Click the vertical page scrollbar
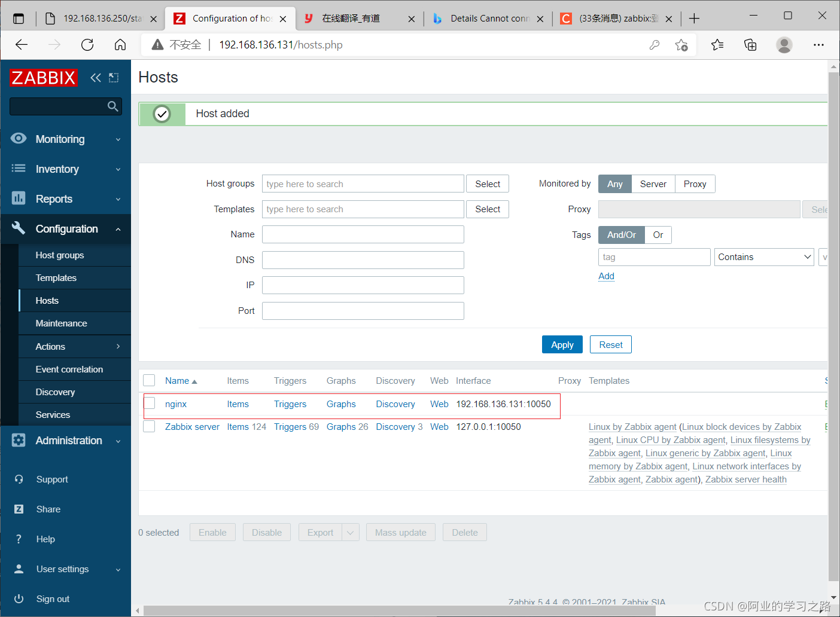The height and width of the screenshot is (617, 840). click(833, 326)
